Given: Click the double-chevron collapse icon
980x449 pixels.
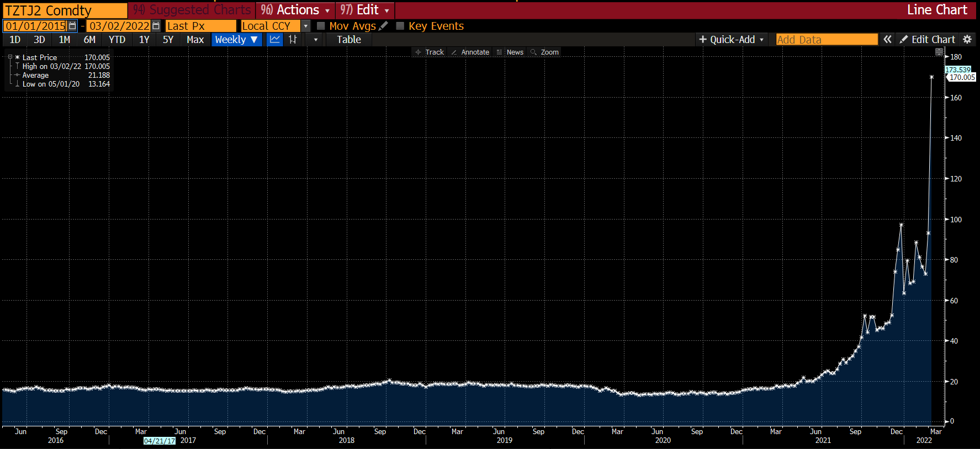Looking at the screenshot, I should coord(887,40).
